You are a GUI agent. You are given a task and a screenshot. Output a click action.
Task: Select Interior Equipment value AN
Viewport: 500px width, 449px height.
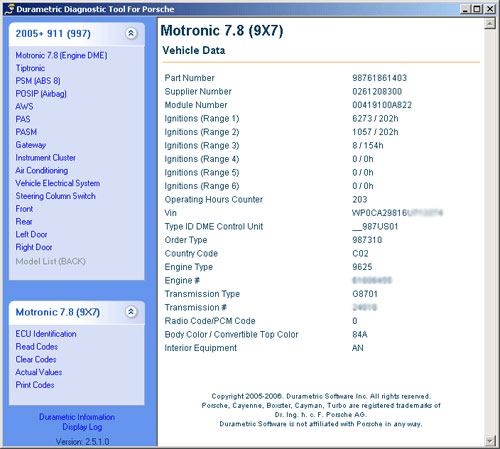(358, 348)
